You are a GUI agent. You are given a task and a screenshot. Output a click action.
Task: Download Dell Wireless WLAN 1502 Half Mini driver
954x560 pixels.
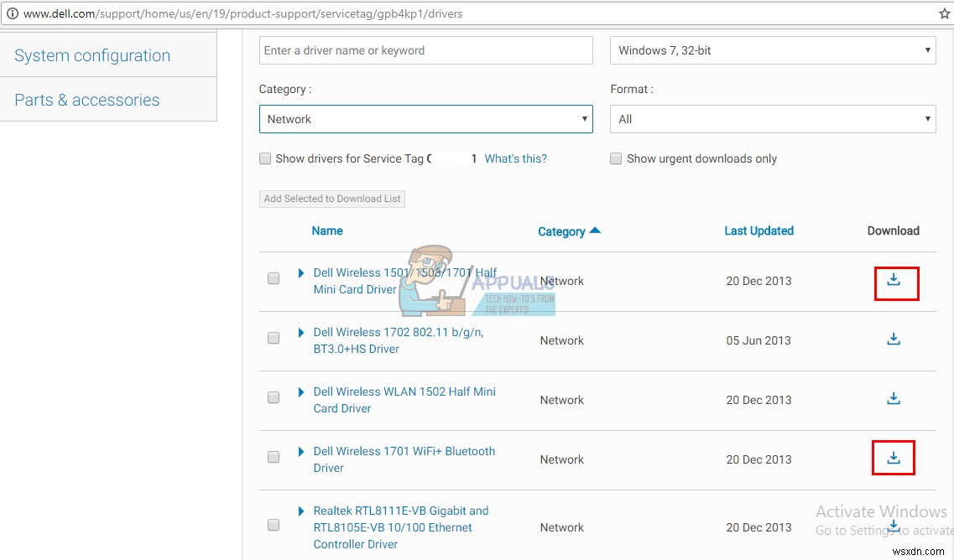point(893,399)
